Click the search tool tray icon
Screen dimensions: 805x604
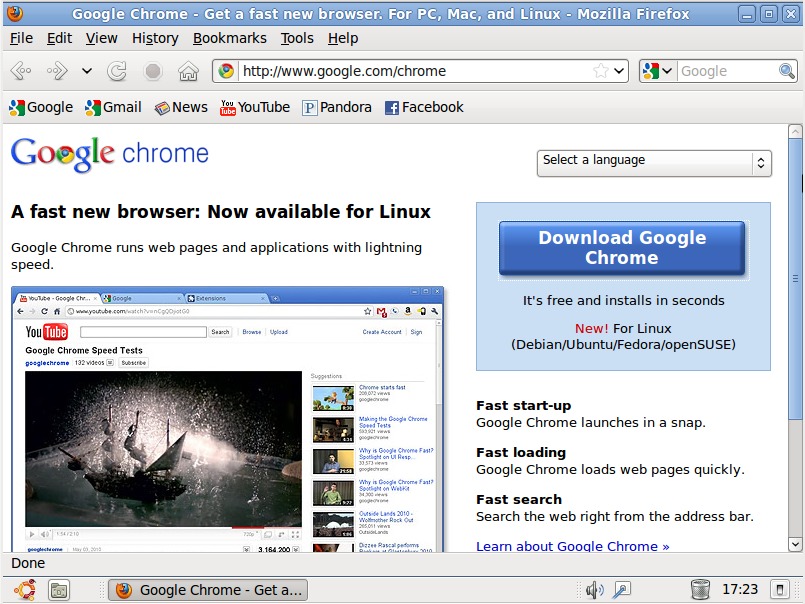click(622, 590)
